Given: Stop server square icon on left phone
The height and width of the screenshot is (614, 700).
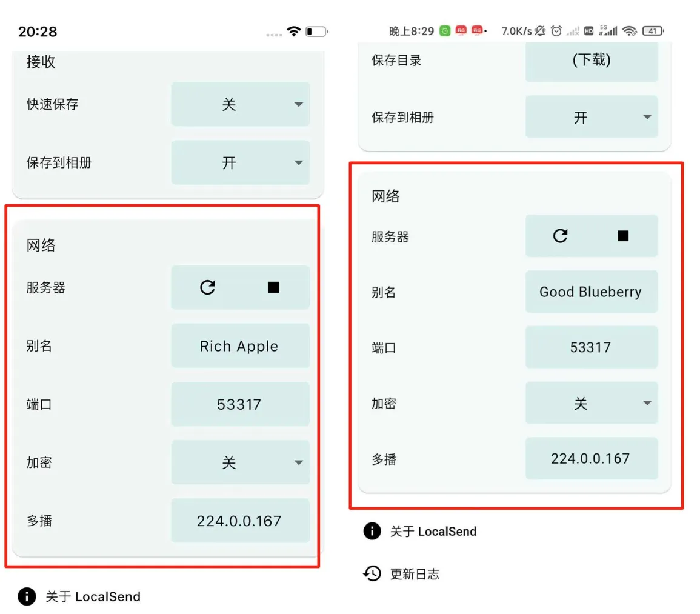Looking at the screenshot, I should click(273, 287).
